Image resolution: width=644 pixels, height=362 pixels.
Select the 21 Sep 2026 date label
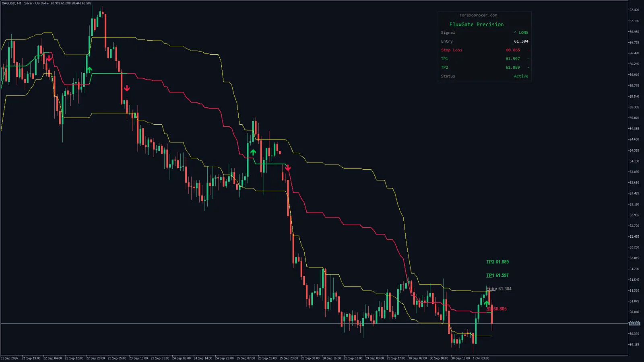click(x=9, y=358)
